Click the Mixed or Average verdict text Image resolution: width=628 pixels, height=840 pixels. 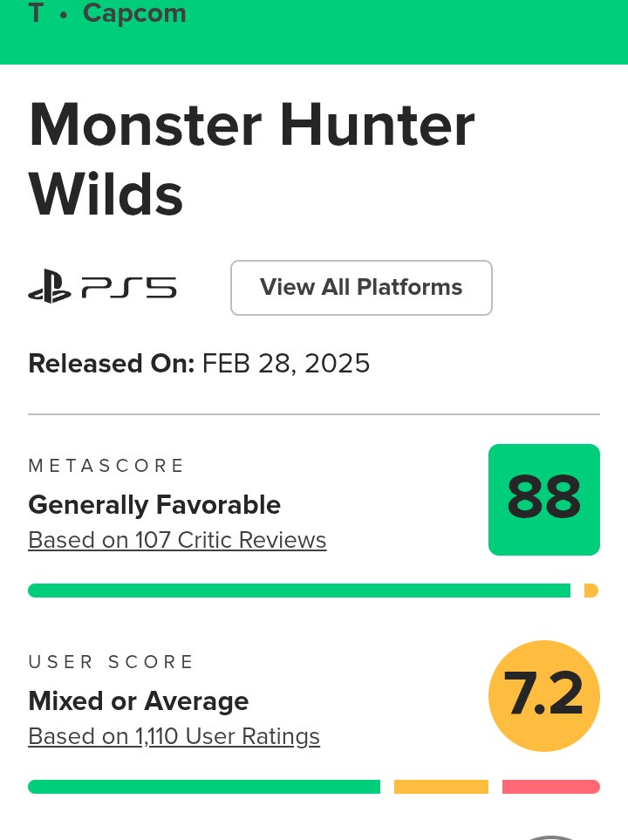click(139, 701)
